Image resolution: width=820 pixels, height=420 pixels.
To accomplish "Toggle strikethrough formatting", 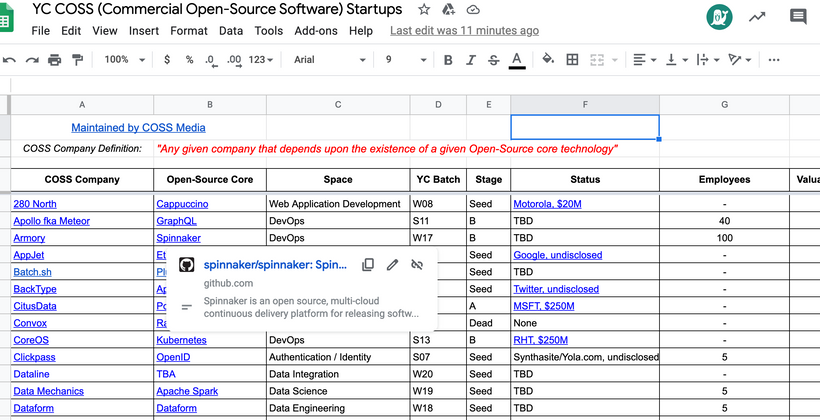I will click(x=493, y=60).
